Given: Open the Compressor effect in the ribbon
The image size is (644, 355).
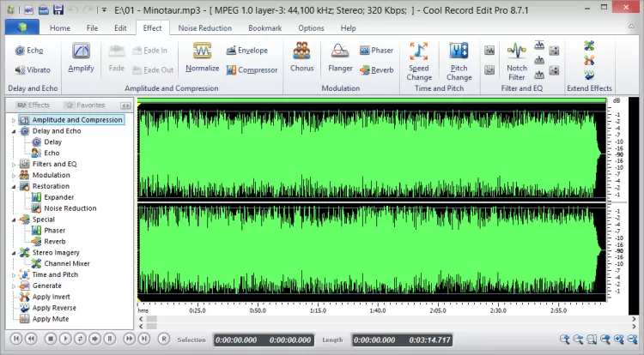Looking at the screenshot, I should coord(252,70).
